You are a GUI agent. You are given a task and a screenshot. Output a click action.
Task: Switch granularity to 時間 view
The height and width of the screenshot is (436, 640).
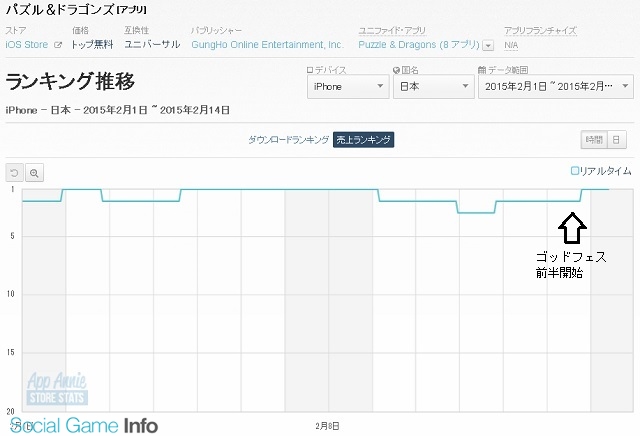[594, 139]
